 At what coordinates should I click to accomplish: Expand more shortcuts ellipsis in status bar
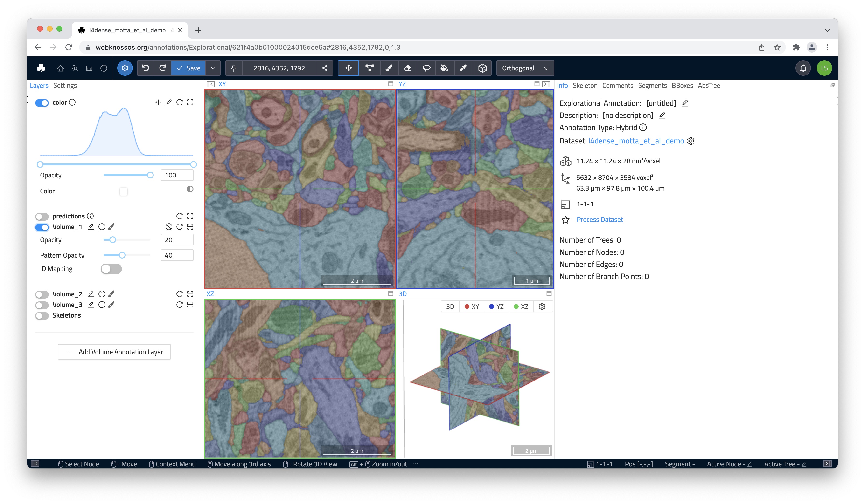pyautogui.click(x=416, y=464)
